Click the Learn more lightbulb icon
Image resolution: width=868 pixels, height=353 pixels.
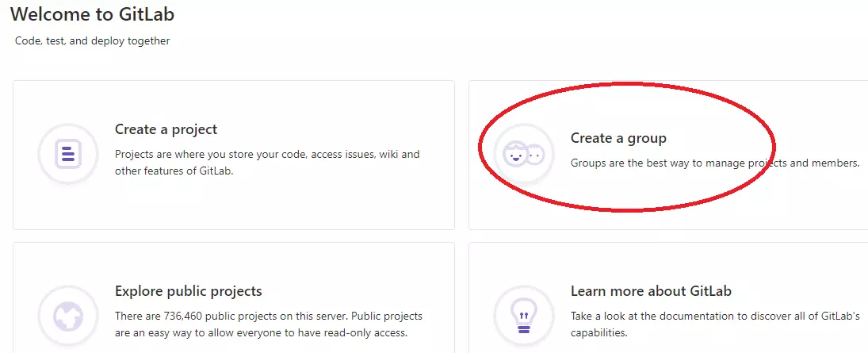tap(524, 315)
